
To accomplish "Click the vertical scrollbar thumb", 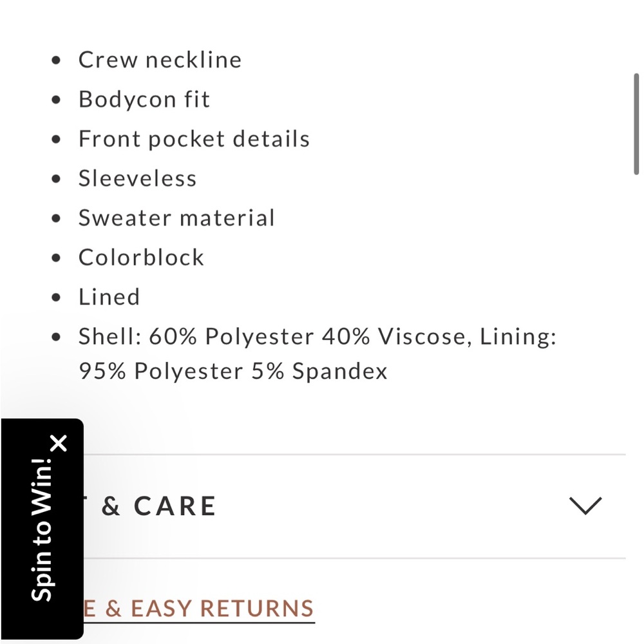I will coord(636,124).
